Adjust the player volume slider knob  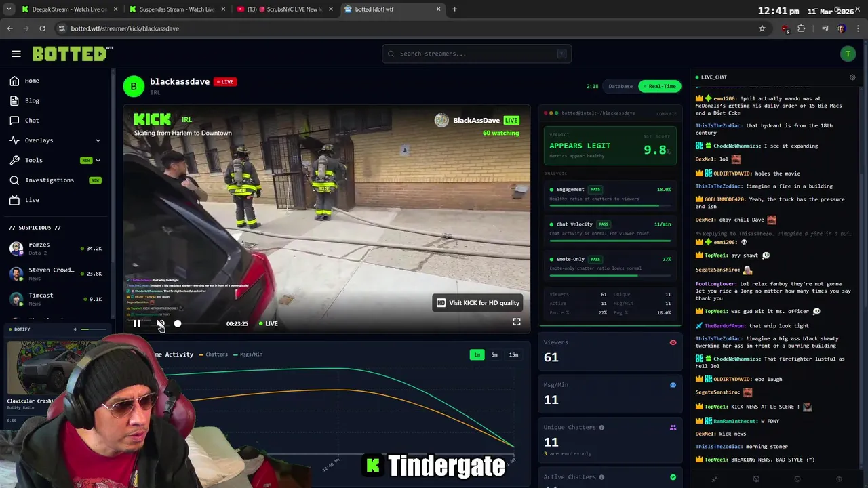pos(178,323)
